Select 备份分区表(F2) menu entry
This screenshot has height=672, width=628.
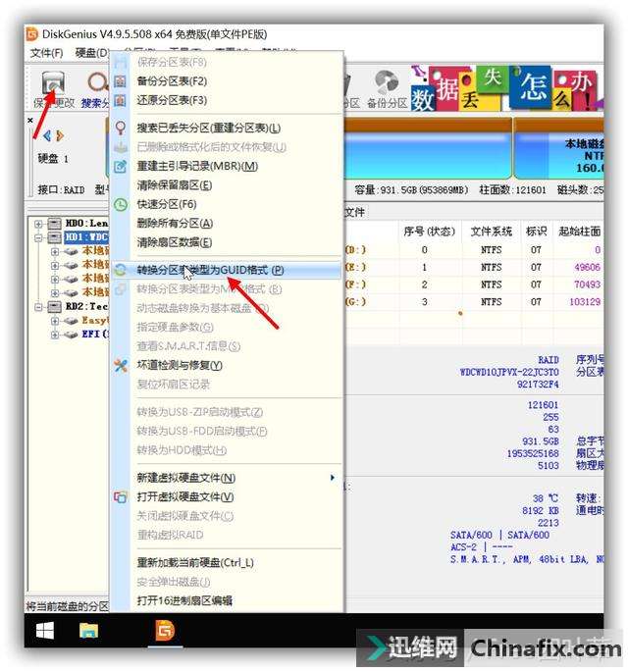(172, 81)
